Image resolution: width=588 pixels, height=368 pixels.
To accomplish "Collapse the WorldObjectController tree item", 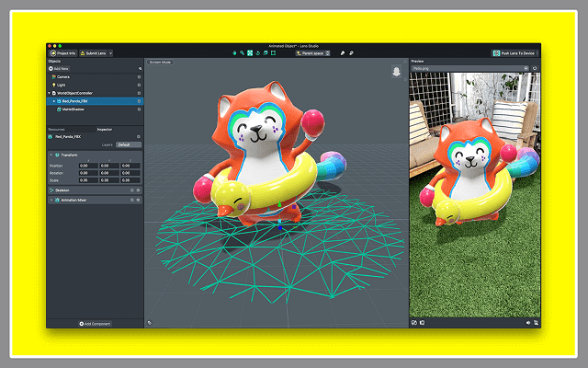I will (50, 93).
